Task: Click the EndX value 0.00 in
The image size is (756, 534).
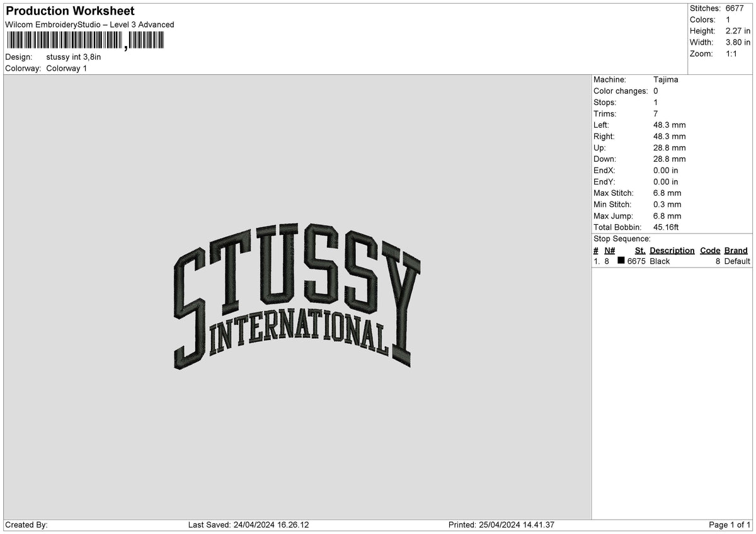Action: tap(666, 171)
